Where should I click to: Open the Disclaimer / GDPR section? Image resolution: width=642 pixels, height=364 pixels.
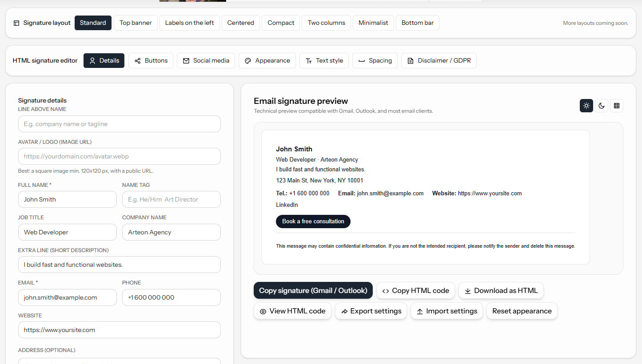pyautogui.click(x=439, y=60)
